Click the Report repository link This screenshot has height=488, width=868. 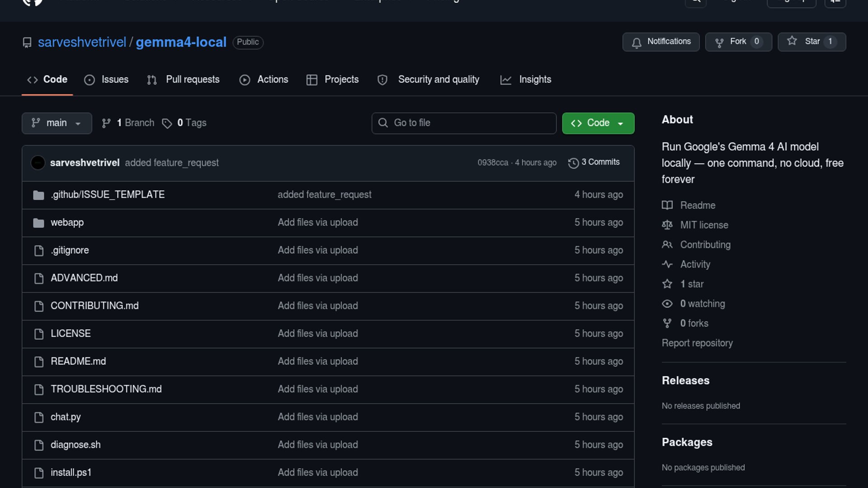697,343
